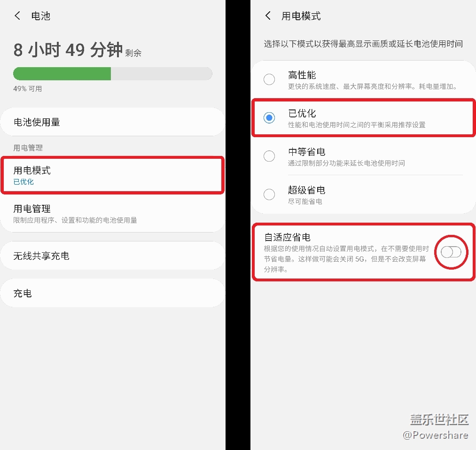Tap the 高性能 option label
476x450 pixels.
(x=302, y=75)
